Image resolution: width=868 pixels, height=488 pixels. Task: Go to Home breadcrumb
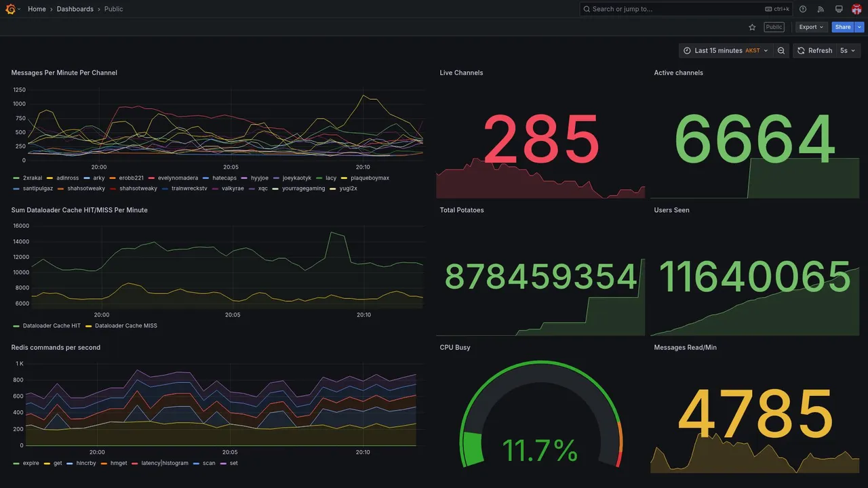coord(37,9)
